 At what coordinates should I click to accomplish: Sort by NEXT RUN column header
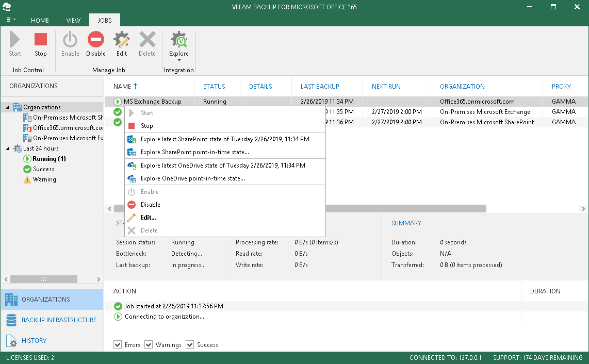(x=386, y=87)
